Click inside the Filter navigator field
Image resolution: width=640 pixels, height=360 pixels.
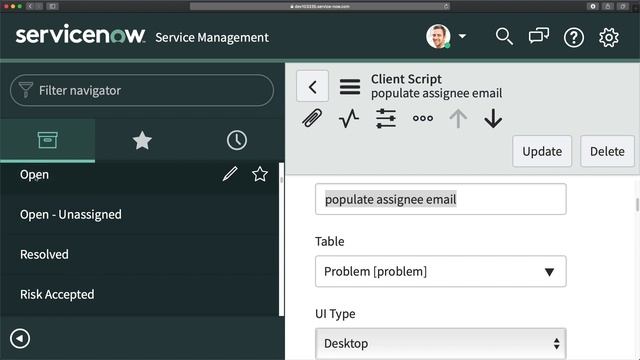point(142,90)
